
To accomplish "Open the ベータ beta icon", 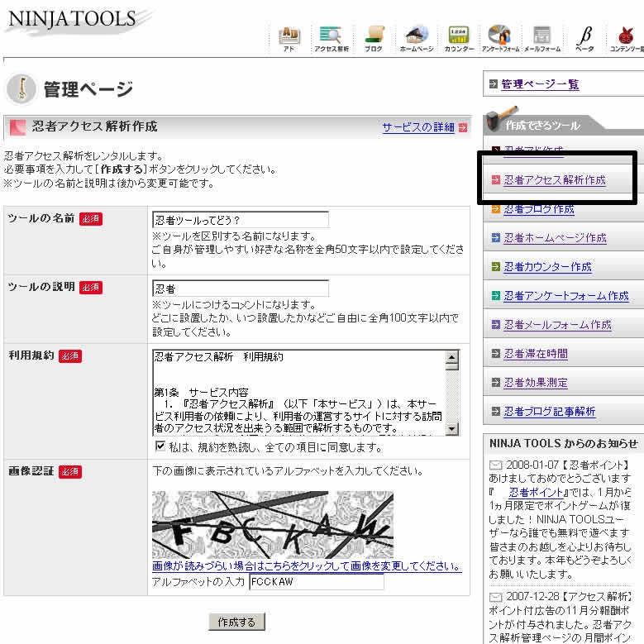I will click(584, 37).
